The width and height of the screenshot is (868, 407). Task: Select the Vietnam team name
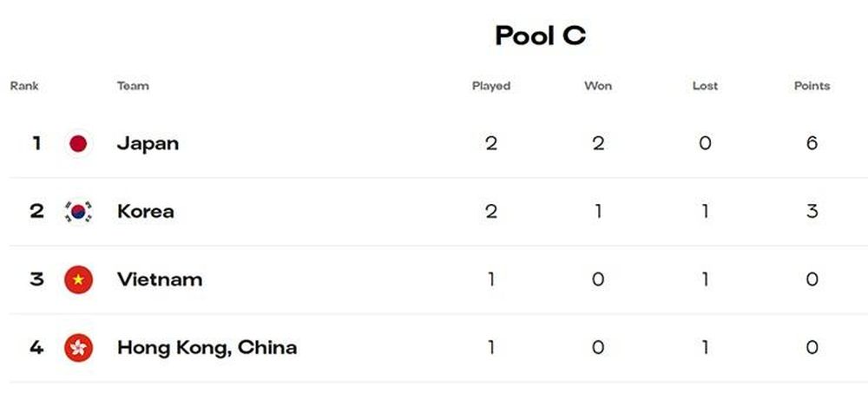[x=160, y=279]
